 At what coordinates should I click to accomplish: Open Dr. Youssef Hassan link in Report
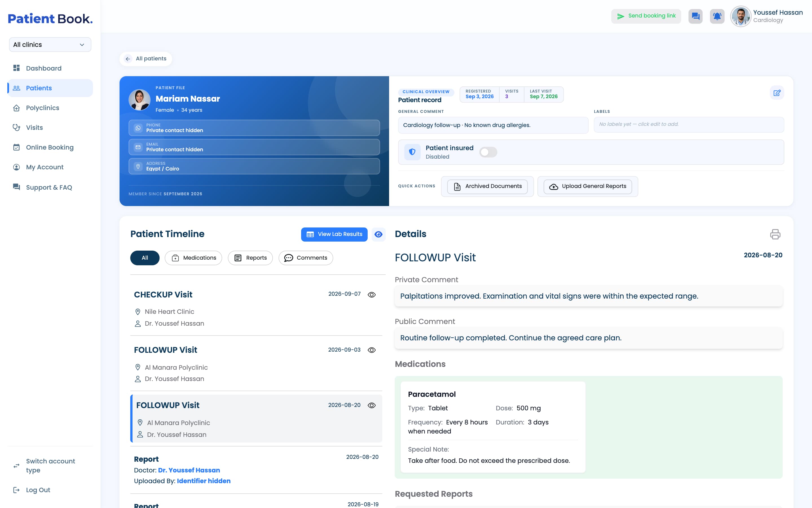[189, 470]
